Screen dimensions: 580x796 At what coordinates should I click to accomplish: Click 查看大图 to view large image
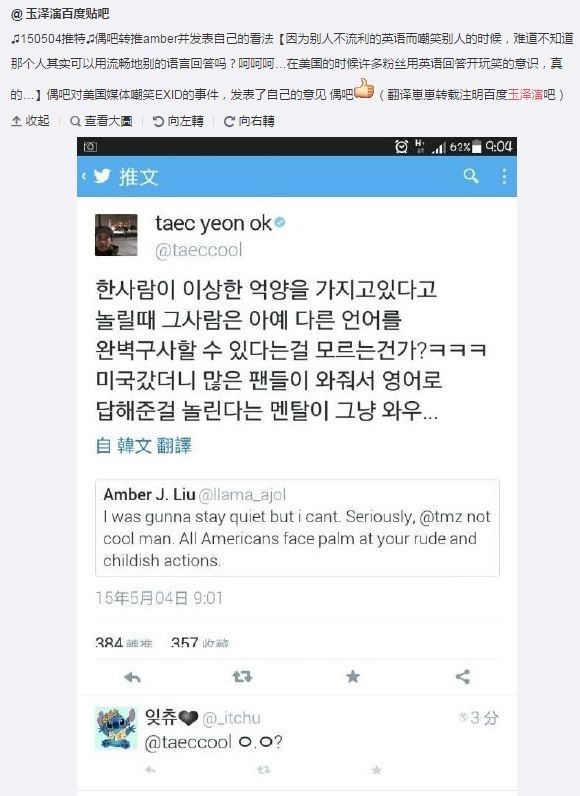tap(101, 121)
